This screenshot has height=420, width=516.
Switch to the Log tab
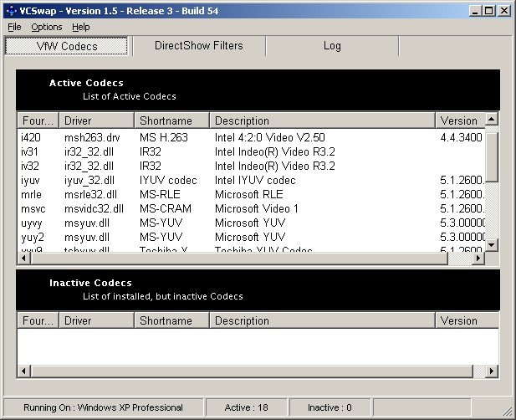[332, 45]
